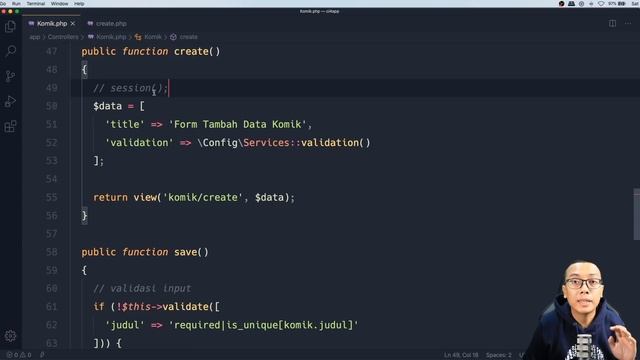Click the Wi-Fi icon in macOS menu bar
Screen dimensions: 640x360
pyautogui.click(x=601, y=4)
